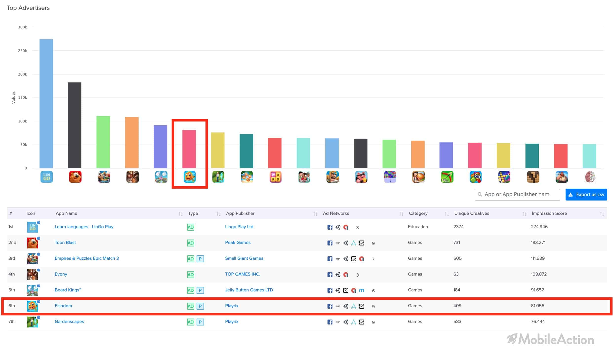This screenshot has width=614, height=364.
Task: Sort table by Impression Score column arrows
Action: pyautogui.click(x=602, y=214)
